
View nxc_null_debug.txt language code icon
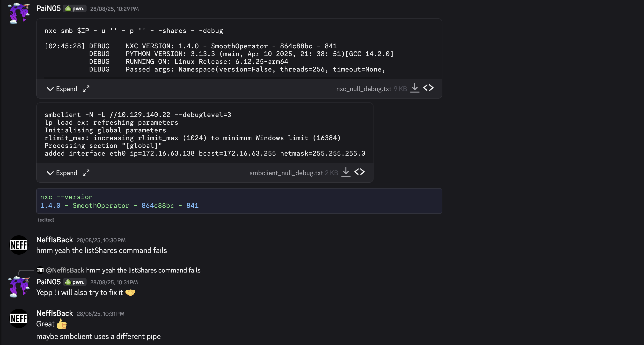pos(428,88)
